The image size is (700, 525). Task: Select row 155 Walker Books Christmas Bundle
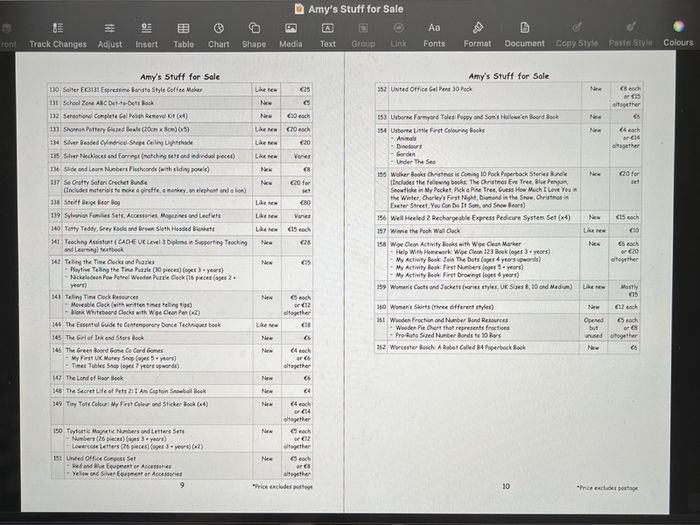(509, 189)
